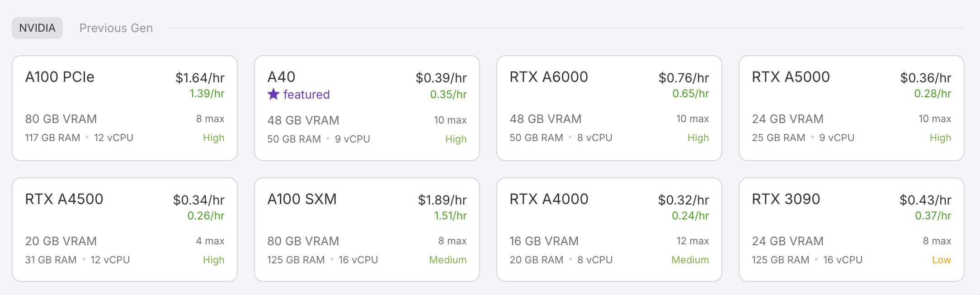Click High availability on RTX A4500
The image size is (980, 295).
[213, 260]
